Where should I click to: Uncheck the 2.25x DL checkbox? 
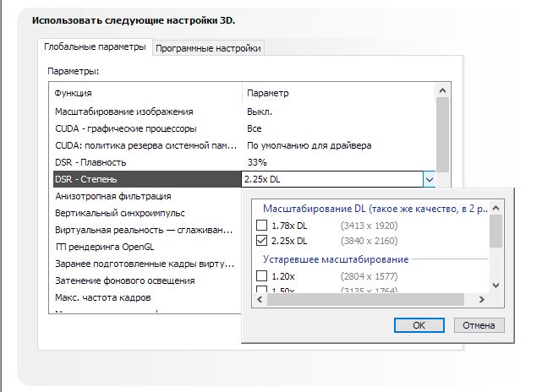[x=261, y=242]
